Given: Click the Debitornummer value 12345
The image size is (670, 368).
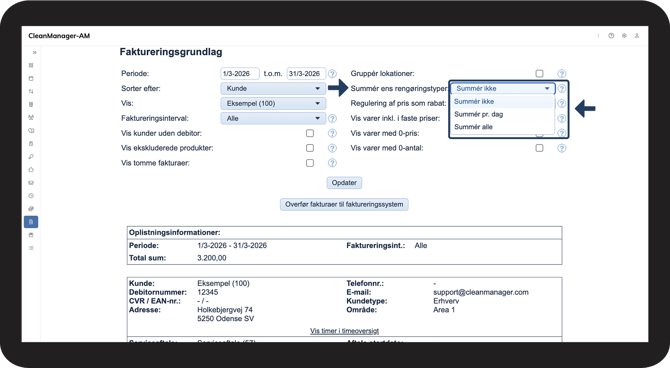Looking at the screenshot, I should pos(208,292).
